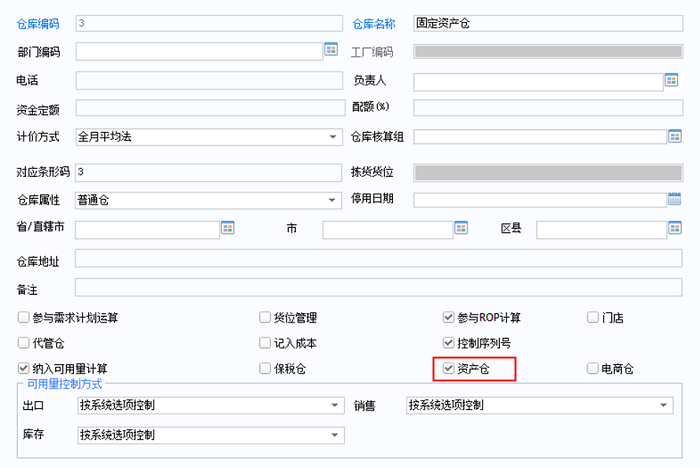Expand the 仓库属性 dropdown
The width and height of the screenshot is (700, 468).
tap(332, 200)
